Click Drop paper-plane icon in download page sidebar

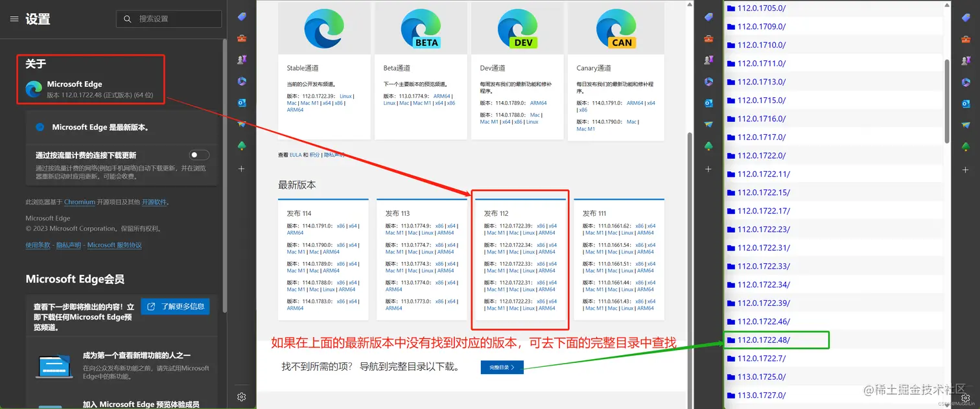[x=708, y=124]
